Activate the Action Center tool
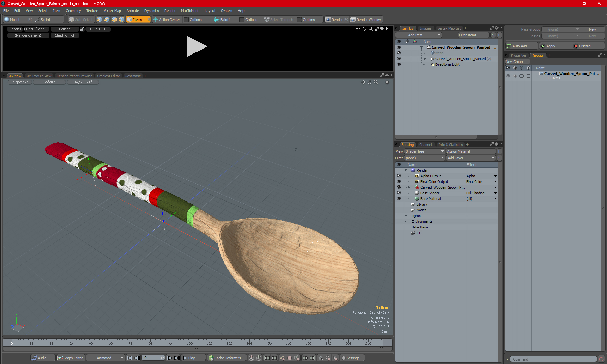The width and height of the screenshot is (607, 364). [166, 20]
